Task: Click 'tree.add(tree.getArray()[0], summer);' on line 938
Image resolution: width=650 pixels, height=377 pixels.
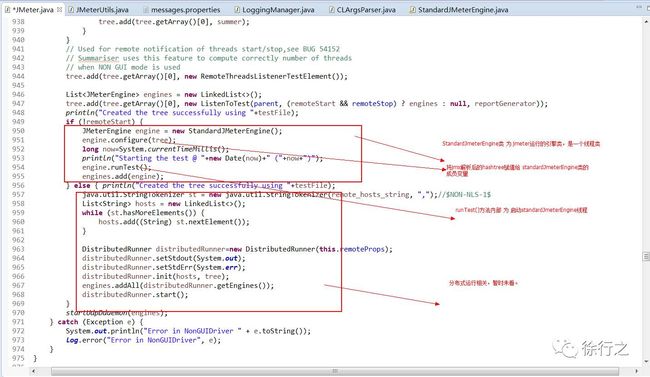Action: coord(174,22)
